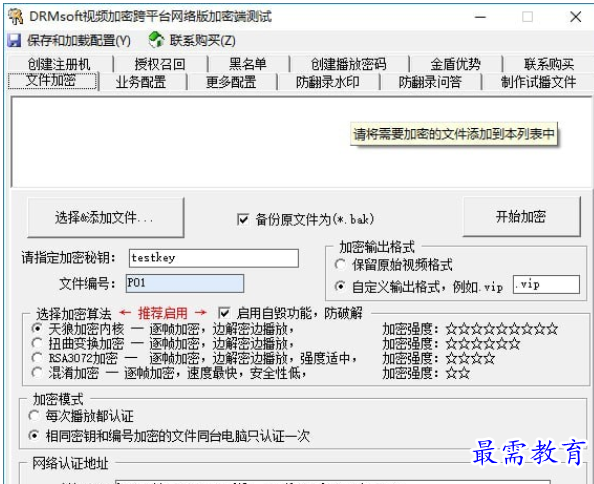Select the 金盾优势 tab
594x484 pixels.
455,64
